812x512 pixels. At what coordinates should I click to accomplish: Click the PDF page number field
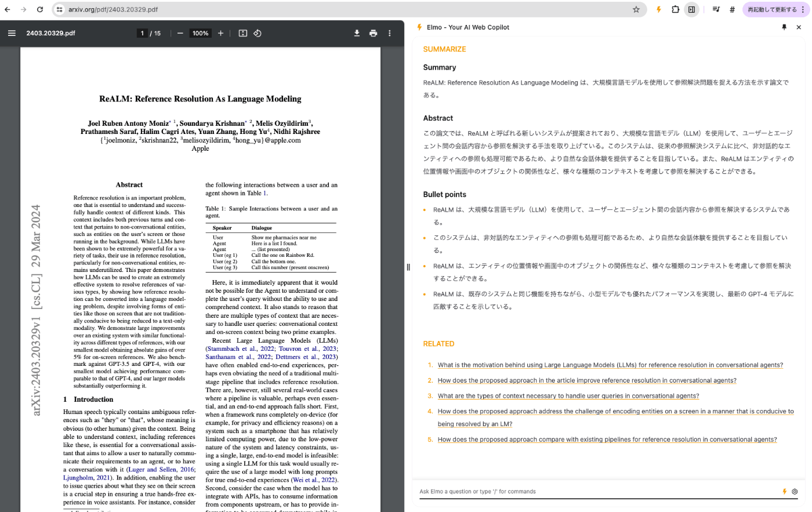(142, 33)
